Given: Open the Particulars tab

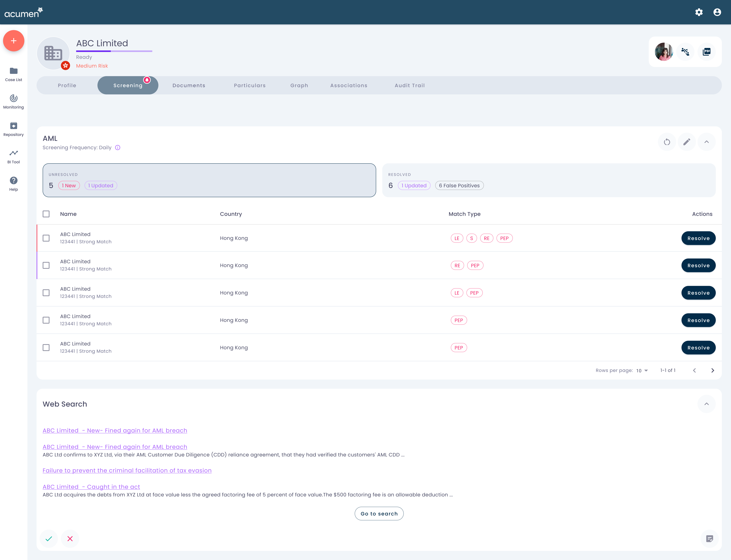Looking at the screenshot, I should (x=250, y=85).
